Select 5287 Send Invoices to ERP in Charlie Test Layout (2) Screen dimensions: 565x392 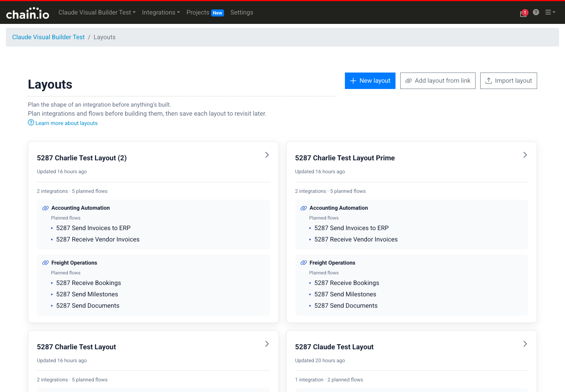93,228
